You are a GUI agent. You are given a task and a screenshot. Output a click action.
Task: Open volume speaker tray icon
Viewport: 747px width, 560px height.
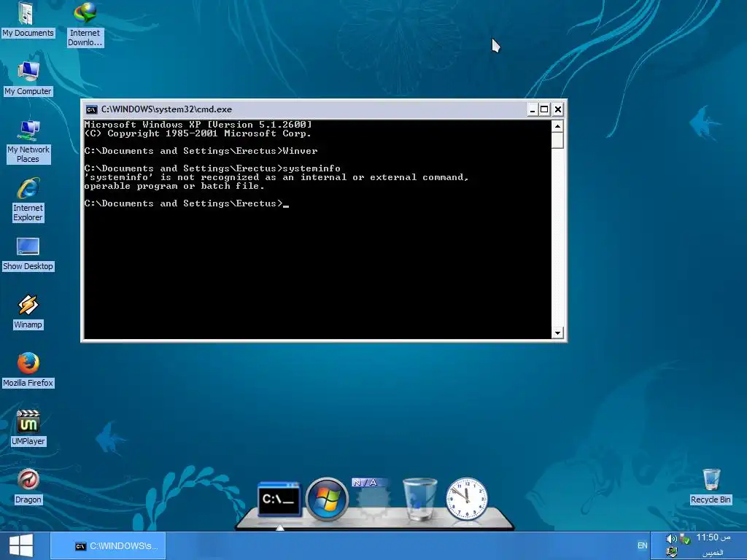point(671,539)
